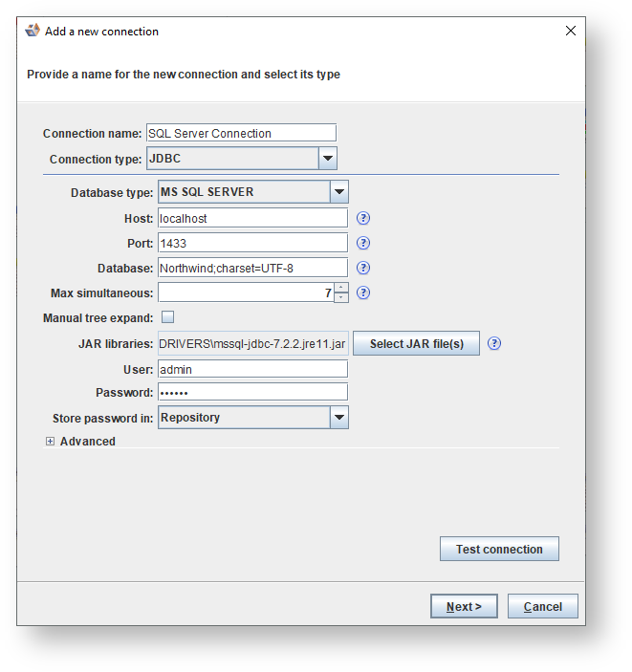
Task: Cancel the new connection dialog
Action: (542, 606)
